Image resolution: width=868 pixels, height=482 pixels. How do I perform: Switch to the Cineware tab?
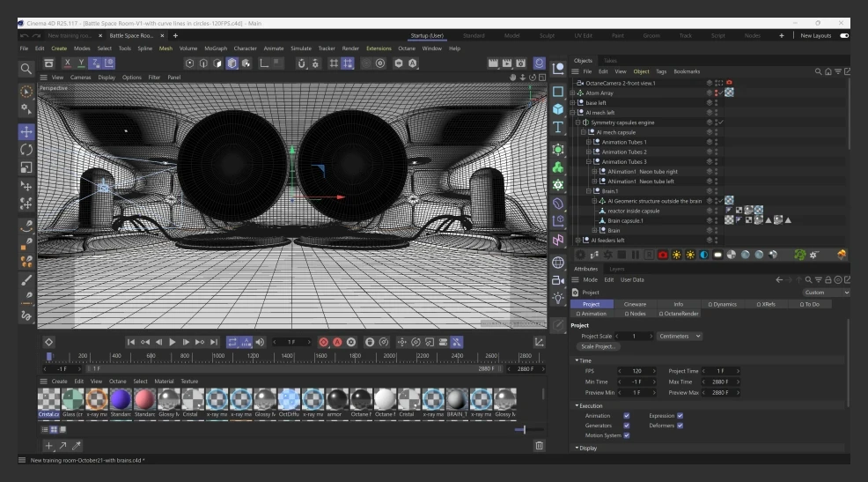pyautogui.click(x=635, y=304)
